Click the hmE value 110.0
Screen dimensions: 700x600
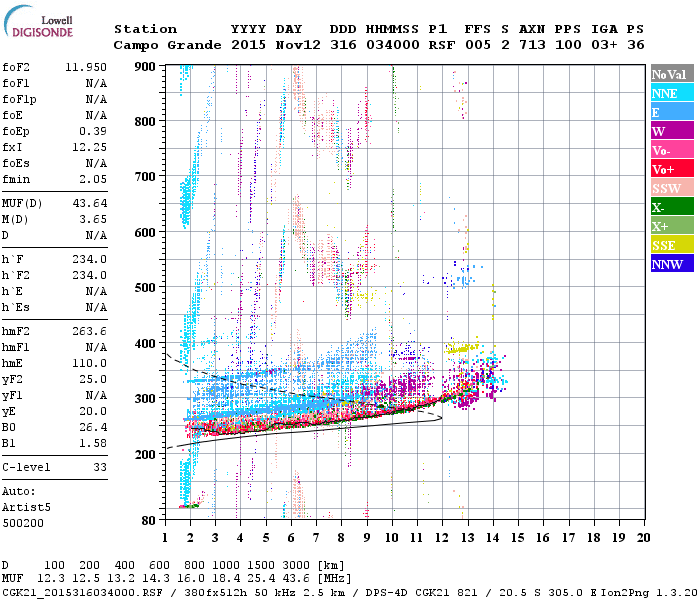90,363
